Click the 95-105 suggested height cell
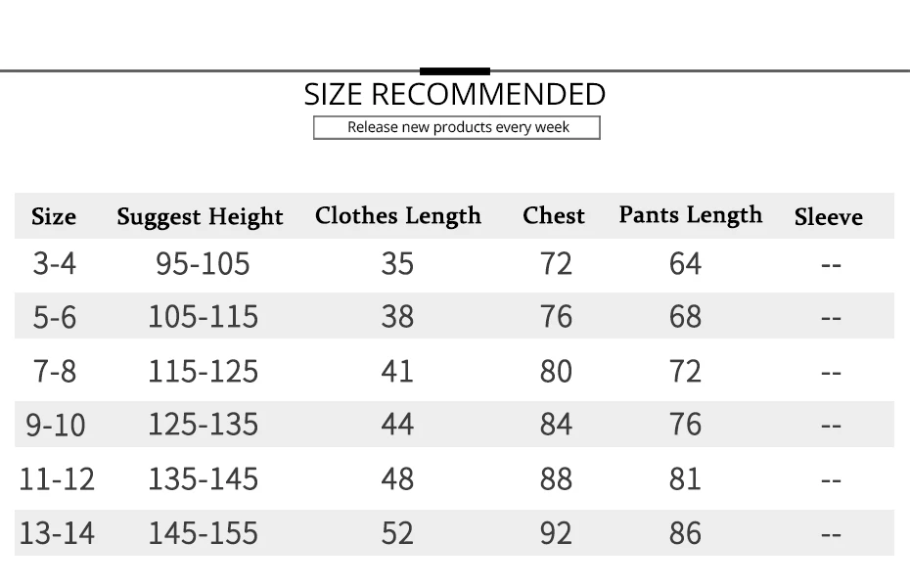The height and width of the screenshot is (588, 910). click(x=203, y=263)
